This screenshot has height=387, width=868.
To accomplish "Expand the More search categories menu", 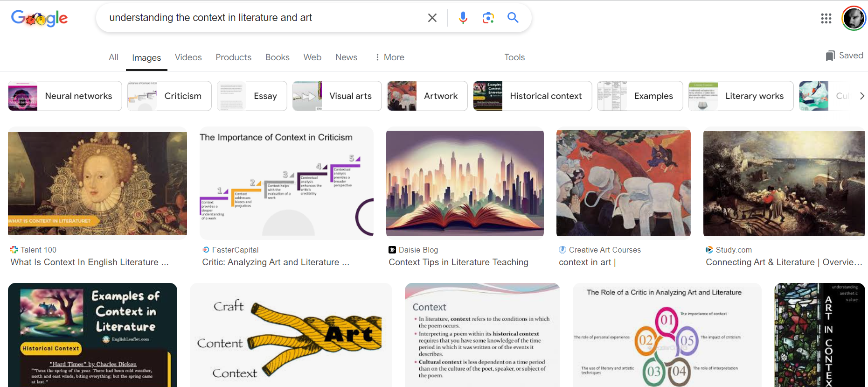I will 390,57.
